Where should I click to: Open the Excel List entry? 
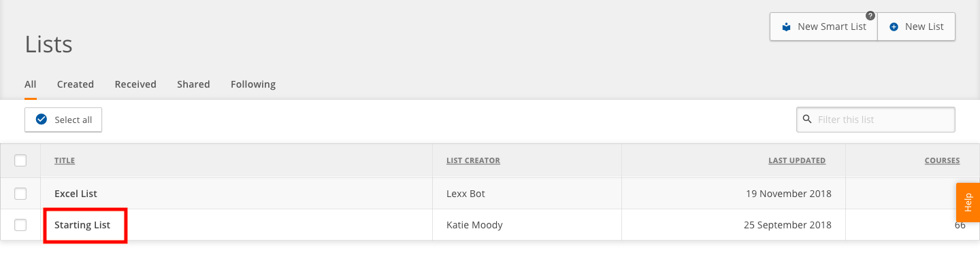76,194
